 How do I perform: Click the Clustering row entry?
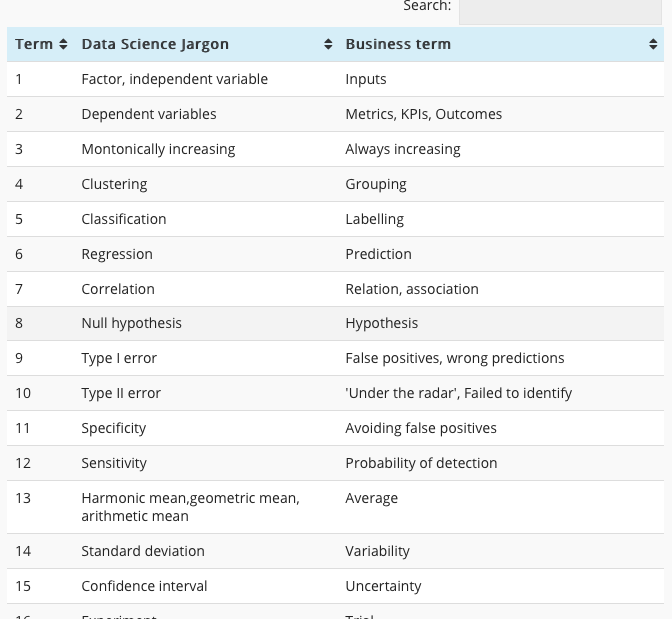[x=114, y=184]
